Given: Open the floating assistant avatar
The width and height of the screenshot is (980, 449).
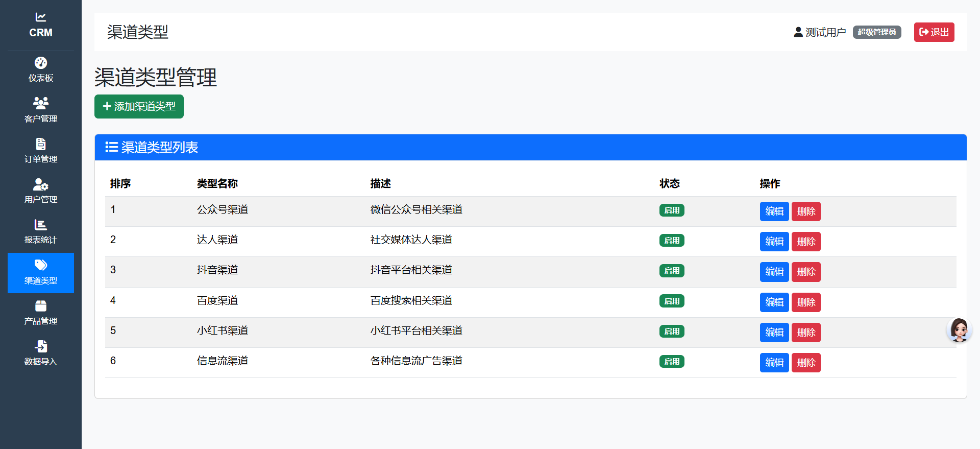Looking at the screenshot, I should (x=959, y=330).
